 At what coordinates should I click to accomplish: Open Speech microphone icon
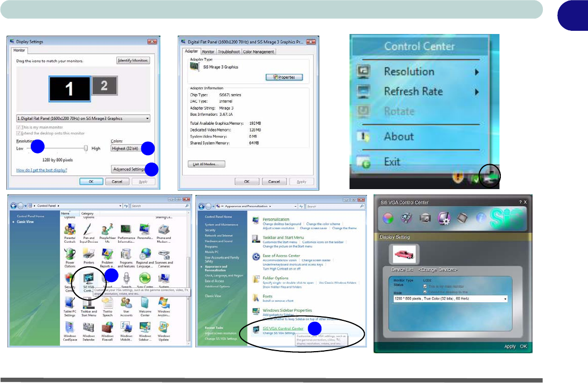tap(126, 280)
